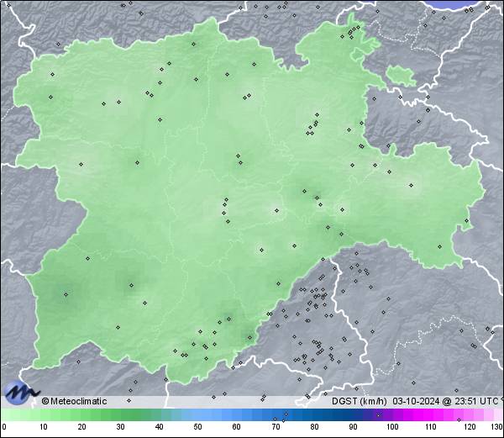Click the 80 label on the scale
504x438 pixels.
[x=314, y=427]
